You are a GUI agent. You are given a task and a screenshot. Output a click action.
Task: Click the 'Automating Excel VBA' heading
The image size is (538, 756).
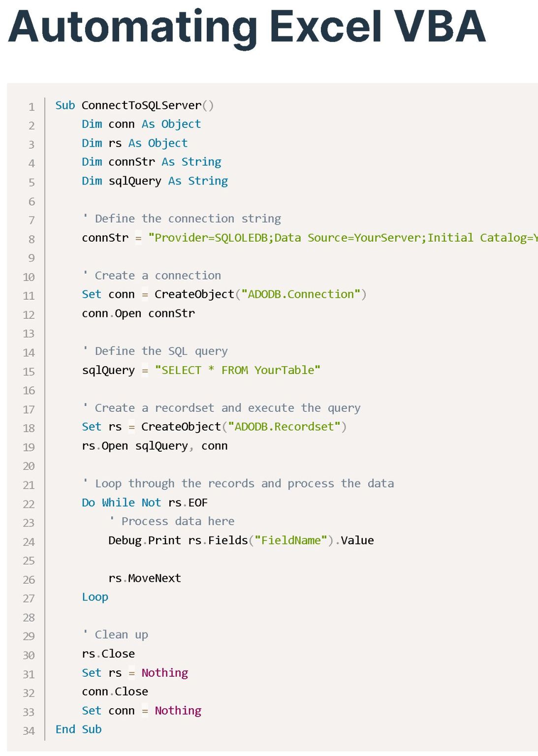(247, 27)
